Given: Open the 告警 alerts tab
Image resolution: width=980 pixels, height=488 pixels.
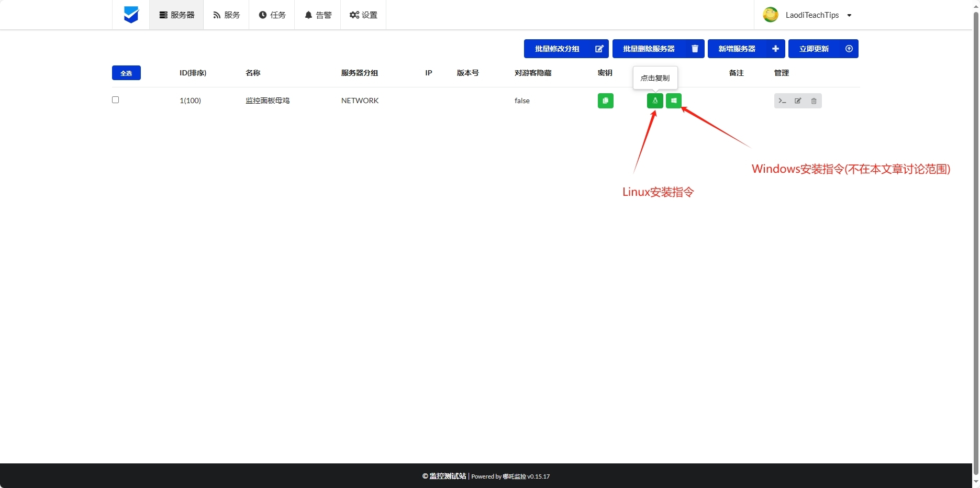Looking at the screenshot, I should [318, 15].
